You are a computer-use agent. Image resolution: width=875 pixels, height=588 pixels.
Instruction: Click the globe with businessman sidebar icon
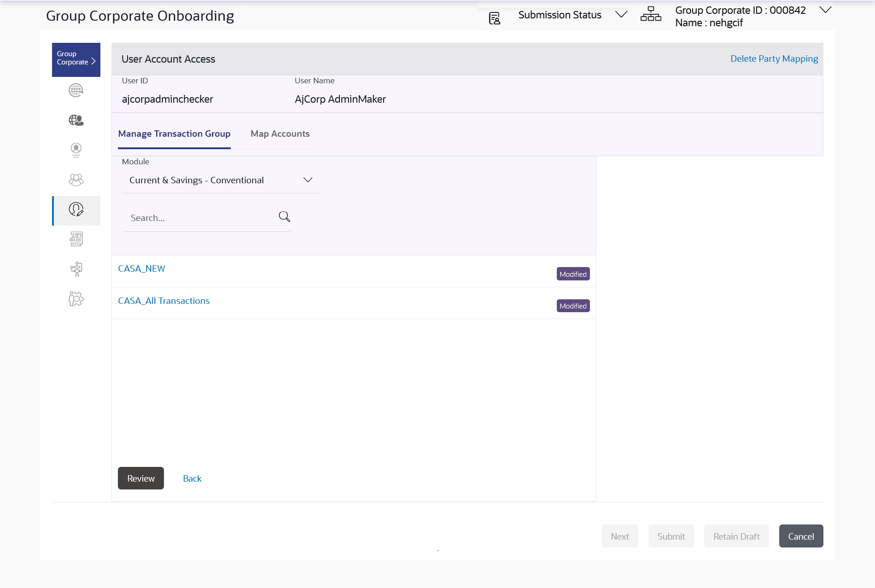pyautogui.click(x=76, y=120)
